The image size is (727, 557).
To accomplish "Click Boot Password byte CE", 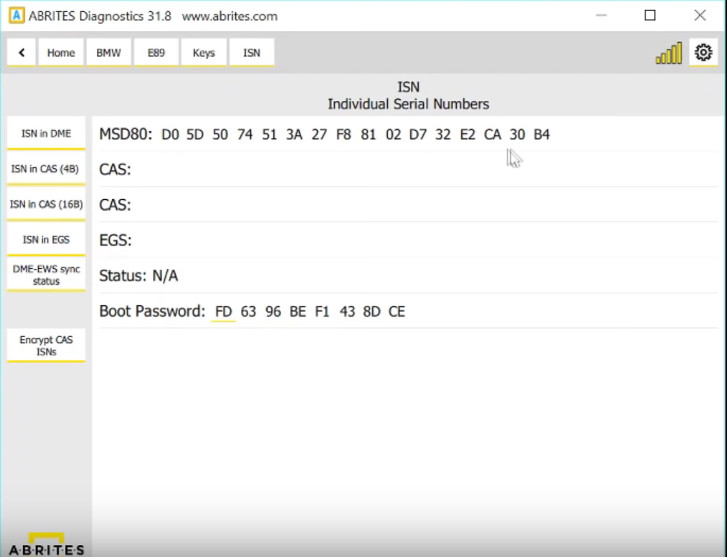I will [396, 311].
